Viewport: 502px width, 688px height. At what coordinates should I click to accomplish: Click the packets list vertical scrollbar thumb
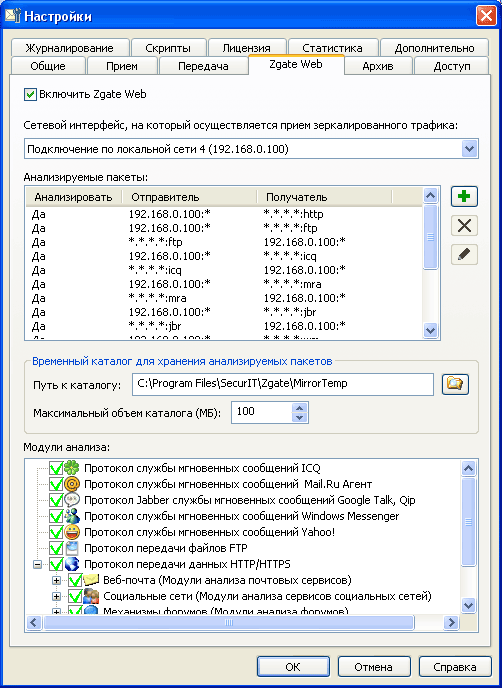[x=430, y=236]
